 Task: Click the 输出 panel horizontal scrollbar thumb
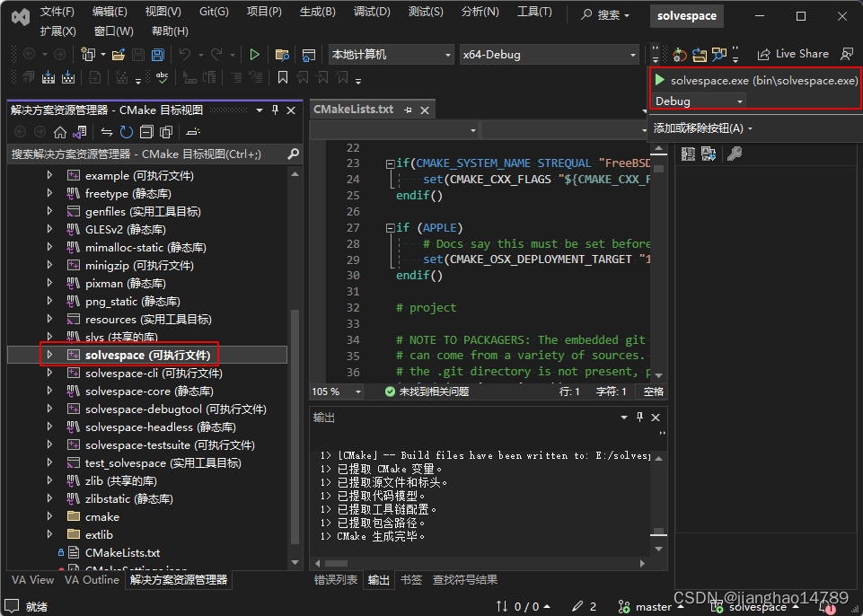[336, 563]
